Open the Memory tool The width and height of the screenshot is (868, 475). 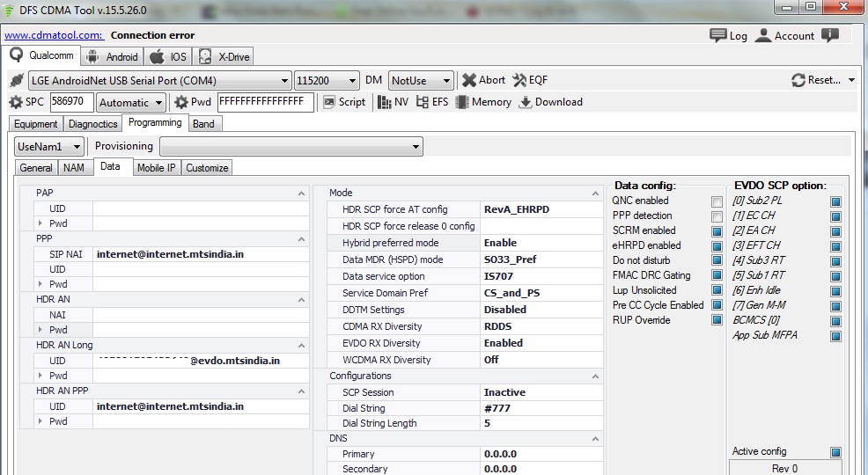[x=483, y=102]
